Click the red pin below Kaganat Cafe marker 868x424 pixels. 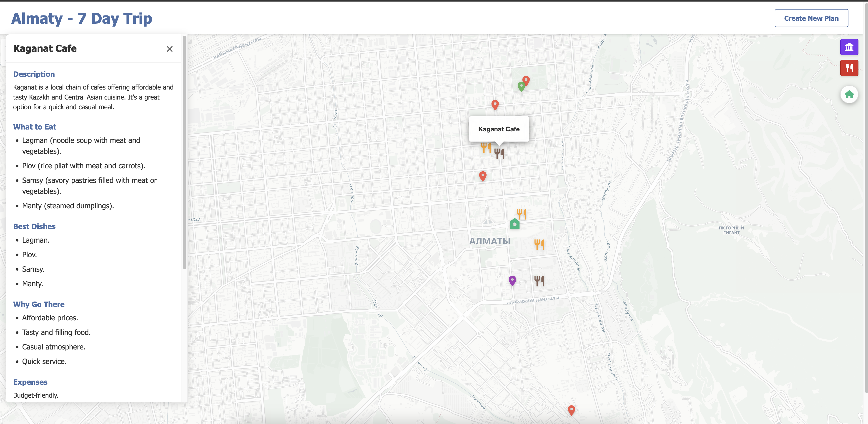pos(482,175)
